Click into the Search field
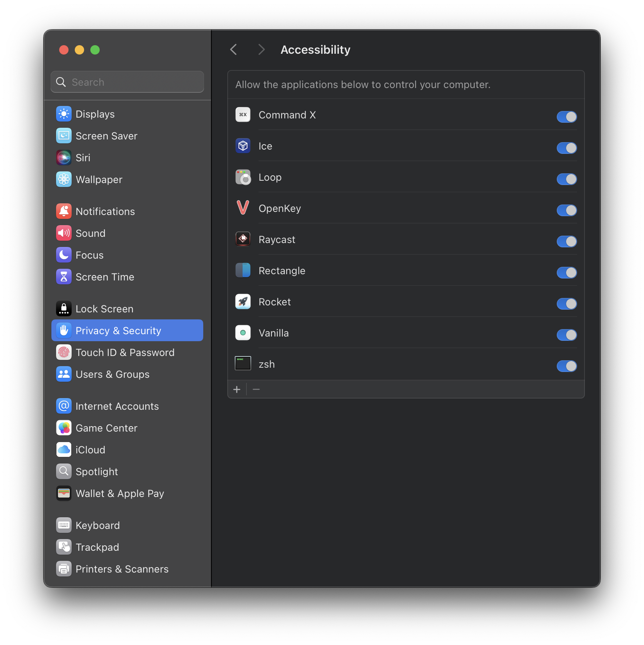This screenshot has height=645, width=644. pos(127,82)
